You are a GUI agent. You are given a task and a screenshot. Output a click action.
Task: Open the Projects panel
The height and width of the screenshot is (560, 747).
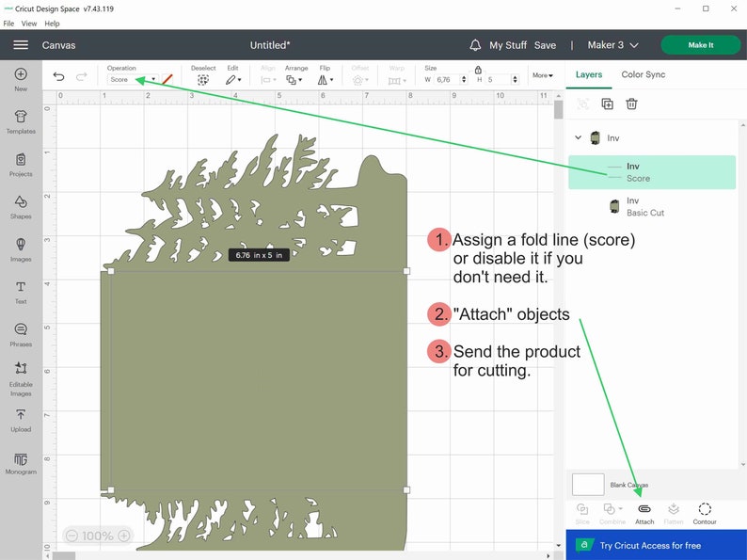[x=21, y=165]
